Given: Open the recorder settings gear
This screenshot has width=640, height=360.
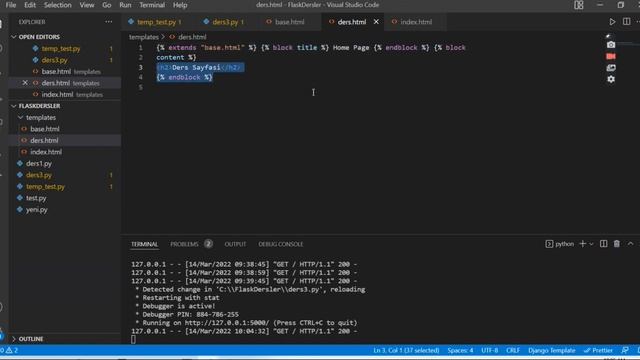Looking at the screenshot, I should (x=611, y=79).
